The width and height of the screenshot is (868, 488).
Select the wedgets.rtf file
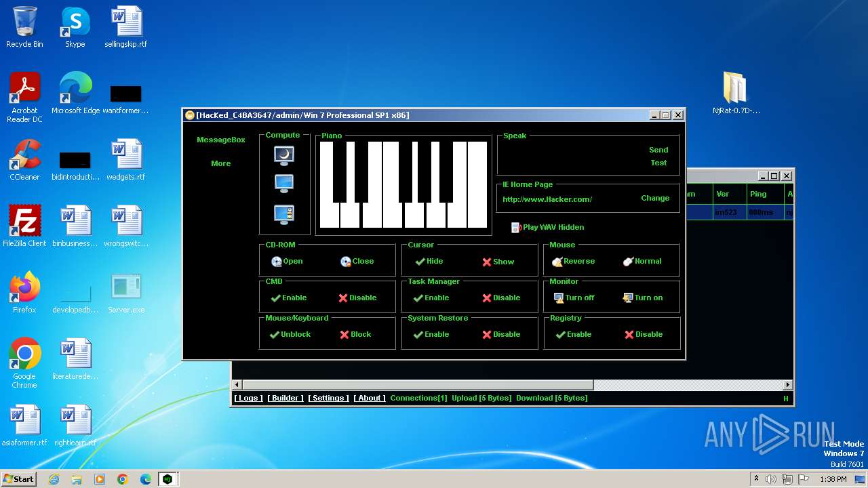[126, 160]
